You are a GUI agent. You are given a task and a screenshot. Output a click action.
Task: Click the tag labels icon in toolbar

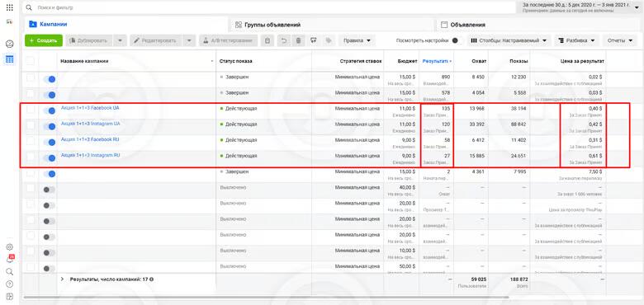tap(328, 40)
